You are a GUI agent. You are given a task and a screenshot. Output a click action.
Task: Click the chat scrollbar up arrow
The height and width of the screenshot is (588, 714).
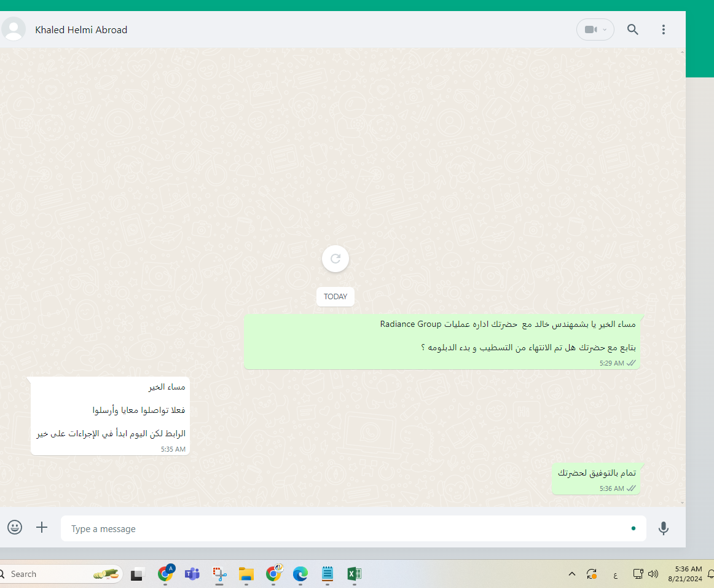tap(682, 52)
